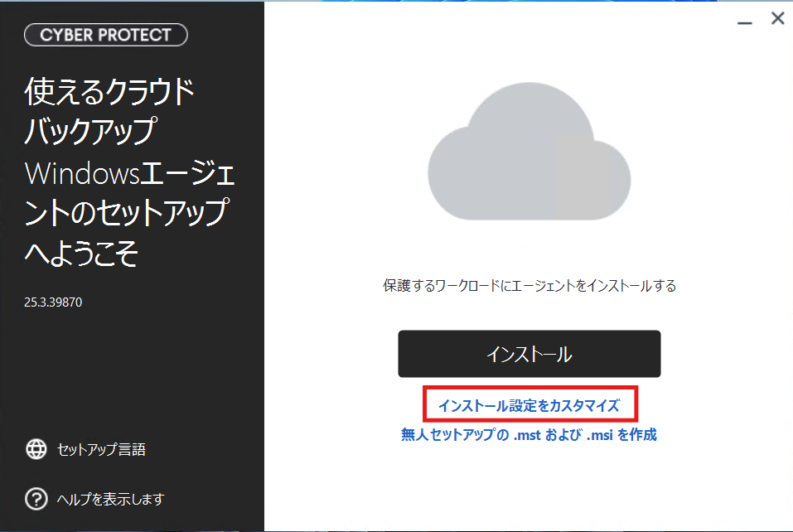Open ヘルプを表示します link

tap(110, 499)
